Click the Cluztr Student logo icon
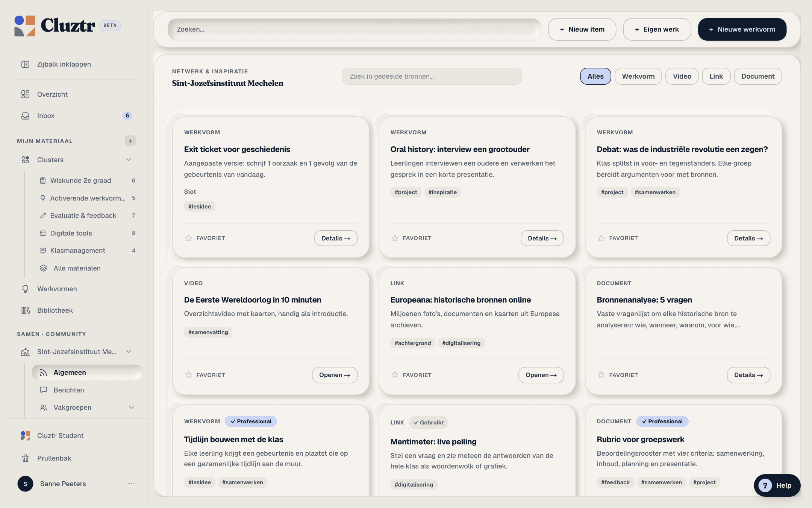The image size is (812, 508). pyautogui.click(x=25, y=436)
